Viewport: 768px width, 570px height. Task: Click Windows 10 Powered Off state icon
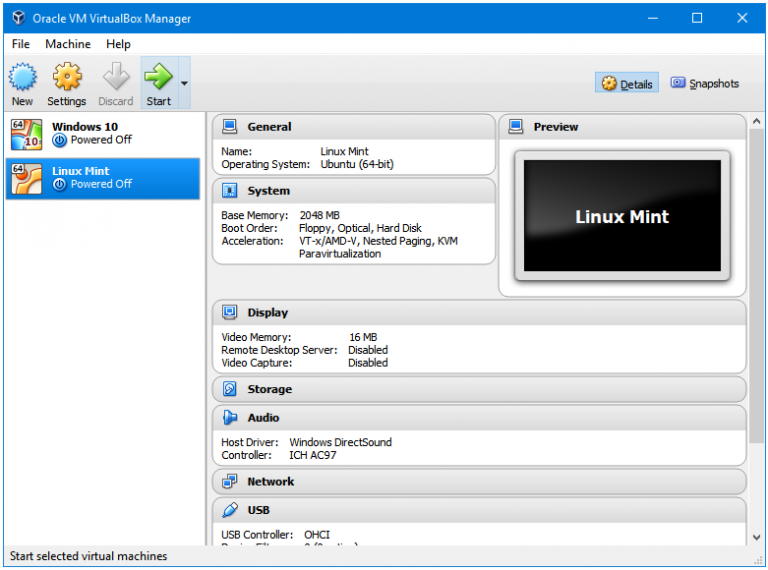(x=59, y=141)
